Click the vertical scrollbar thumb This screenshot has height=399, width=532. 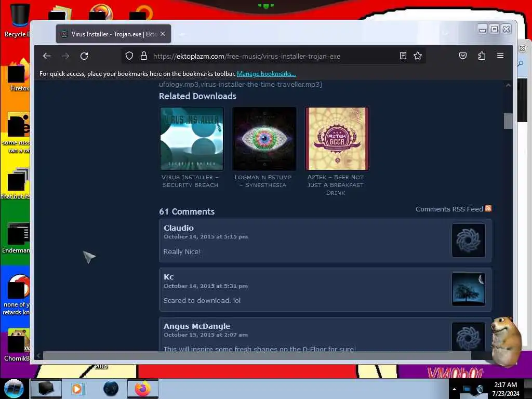pyautogui.click(x=508, y=121)
